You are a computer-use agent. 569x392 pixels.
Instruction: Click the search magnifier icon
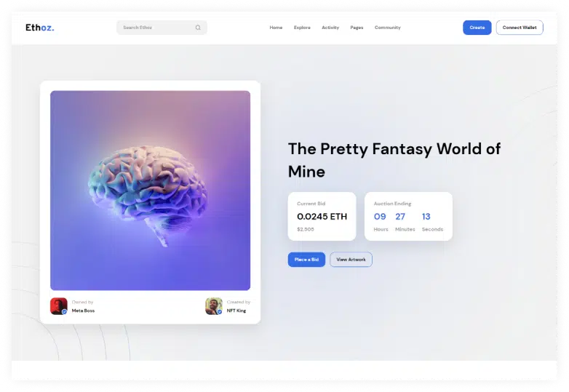click(198, 28)
